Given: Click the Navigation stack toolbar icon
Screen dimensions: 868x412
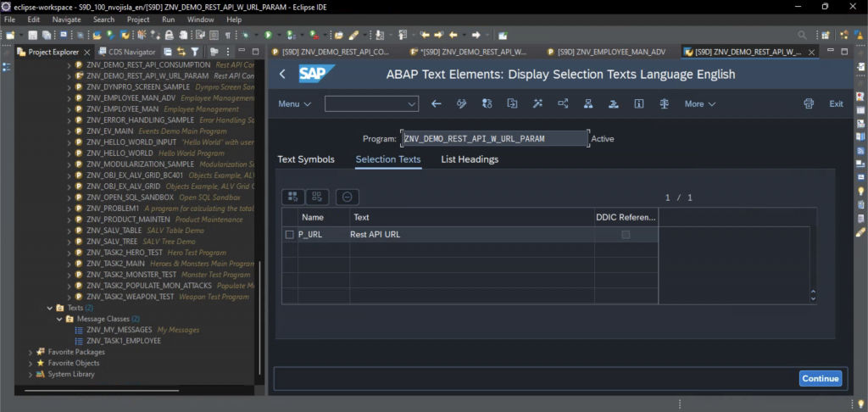Looking at the screenshot, I should 614,103.
